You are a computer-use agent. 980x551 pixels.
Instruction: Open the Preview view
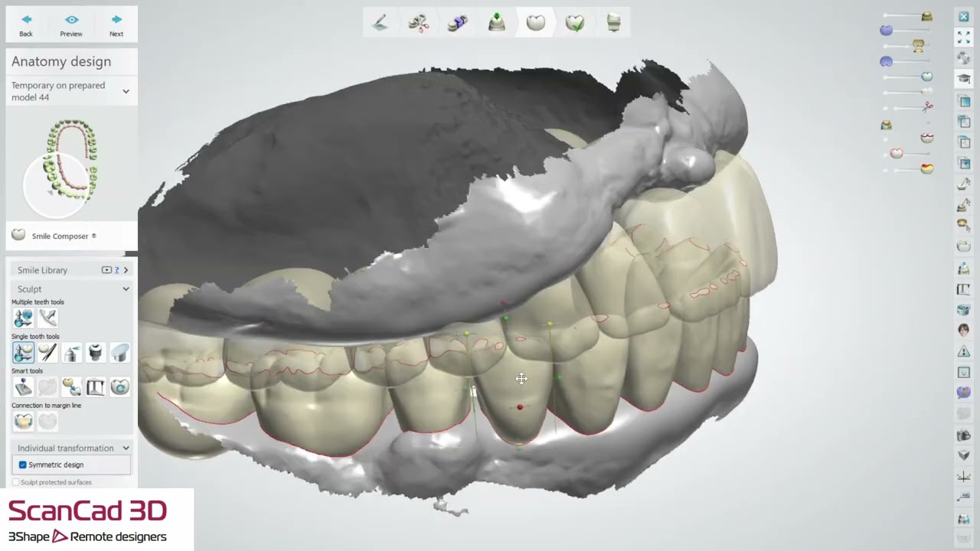[x=71, y=24]
